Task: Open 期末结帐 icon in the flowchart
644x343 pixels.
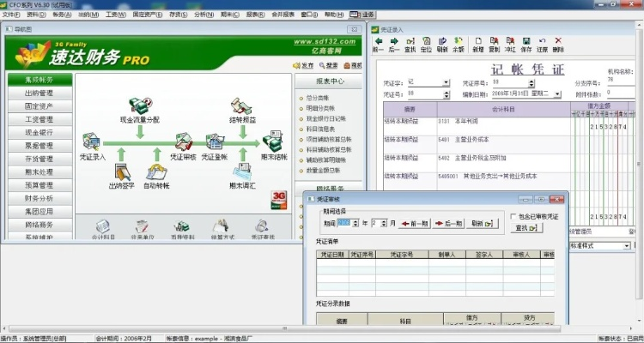Action: [273, 141]
